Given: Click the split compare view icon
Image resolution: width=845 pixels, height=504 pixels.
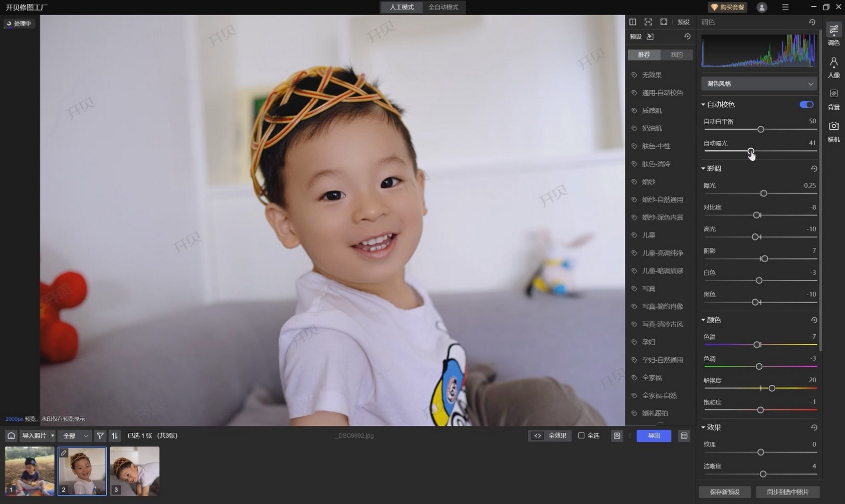Looking at the screenshot, I should click(632, 22).
